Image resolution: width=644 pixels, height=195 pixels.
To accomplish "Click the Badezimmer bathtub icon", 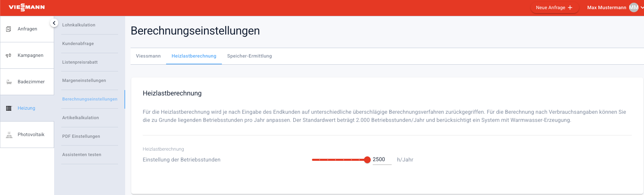I will pyautogui.click(x=9, y=82).
